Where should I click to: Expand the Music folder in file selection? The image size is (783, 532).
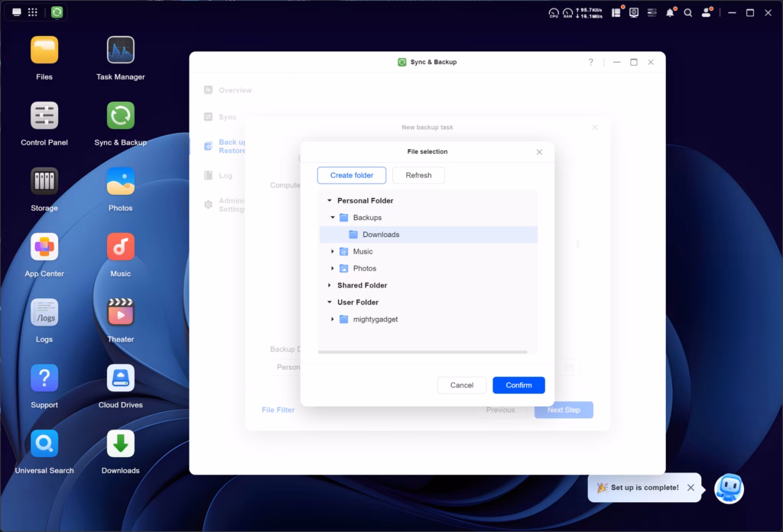(x=332, y=251)
